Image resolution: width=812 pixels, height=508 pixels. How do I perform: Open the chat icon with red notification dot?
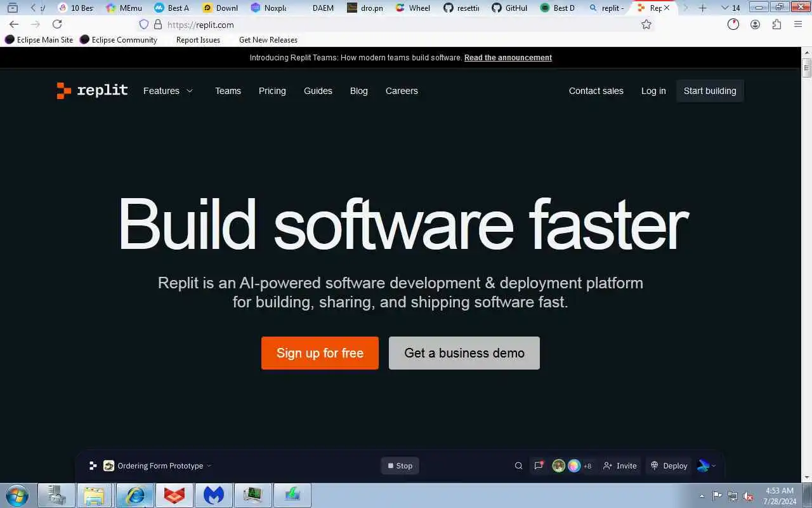(x=539, y=465)
